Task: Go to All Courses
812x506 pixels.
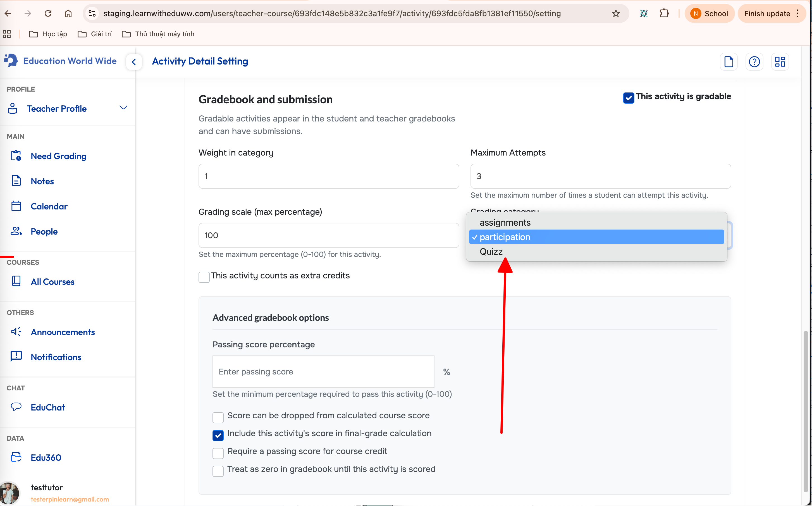Action: (x=52, y=282)
